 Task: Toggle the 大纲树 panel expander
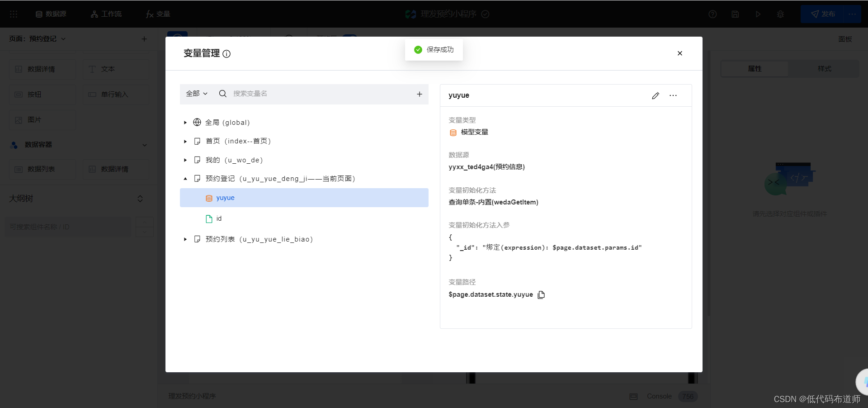tap(140, 199)
